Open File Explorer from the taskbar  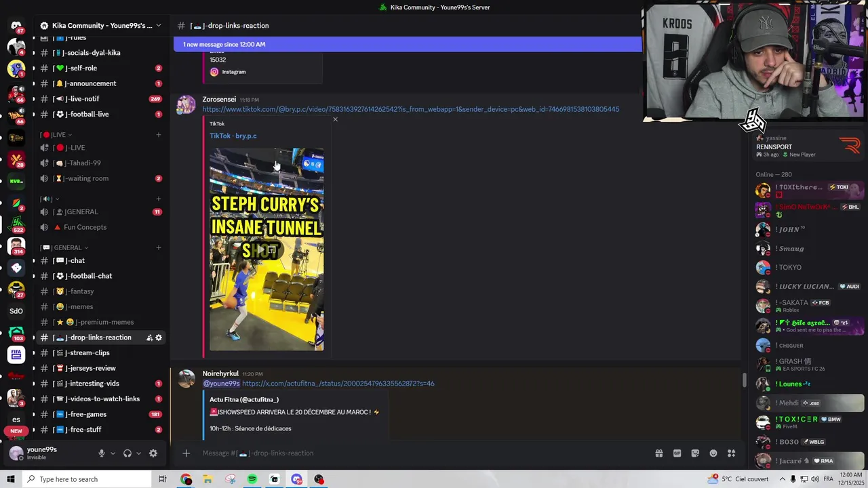208,479
